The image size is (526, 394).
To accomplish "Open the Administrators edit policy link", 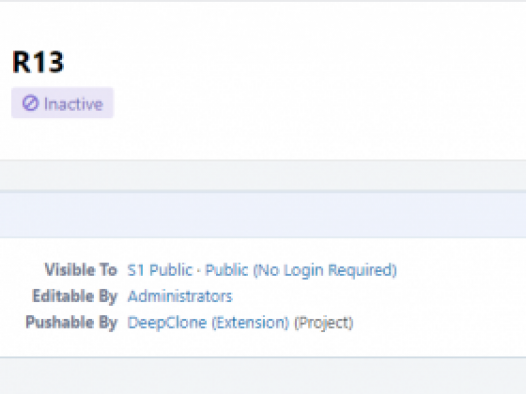I will coord(180,296).
